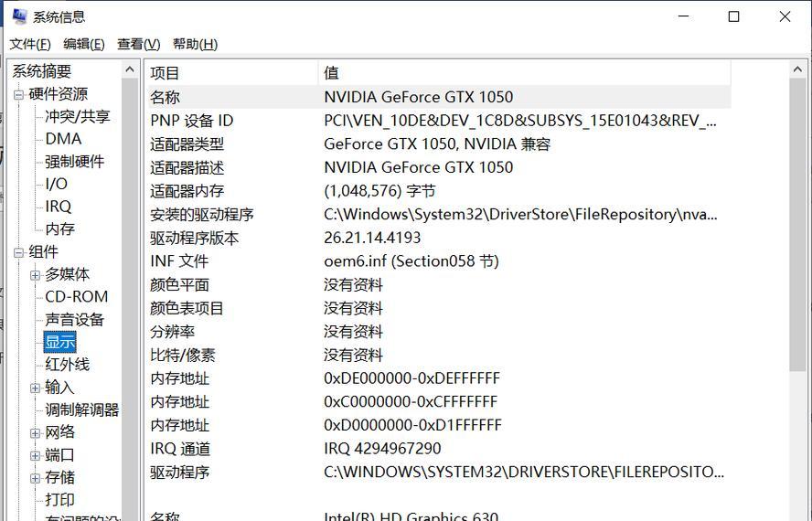Image resolution: width=812 pixels, height=521 pixels.
Task: Select the 驱动程序版本 row
Action: [x=195, y=238]
